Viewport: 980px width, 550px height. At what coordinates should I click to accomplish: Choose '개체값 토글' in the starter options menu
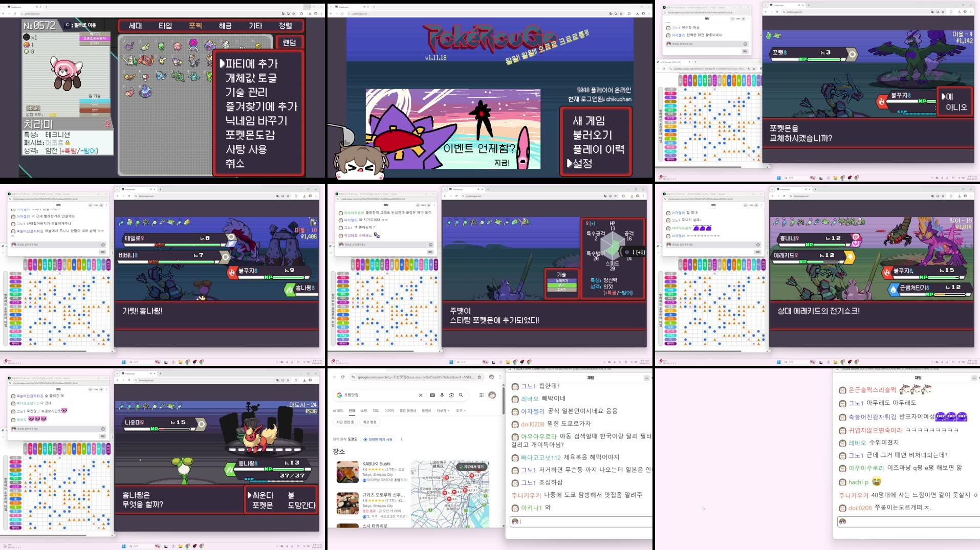coord(251,78)
